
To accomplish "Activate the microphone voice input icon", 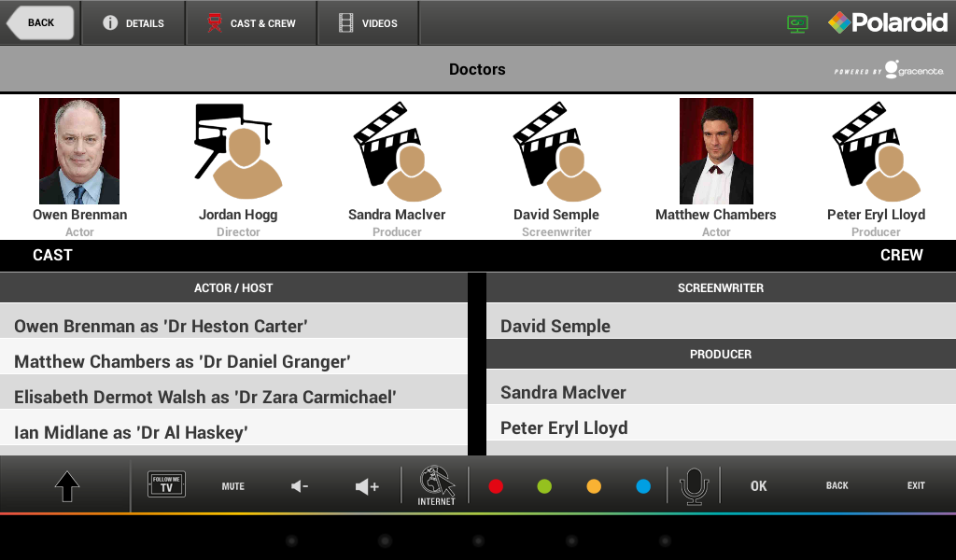I will tap(694, 486).
